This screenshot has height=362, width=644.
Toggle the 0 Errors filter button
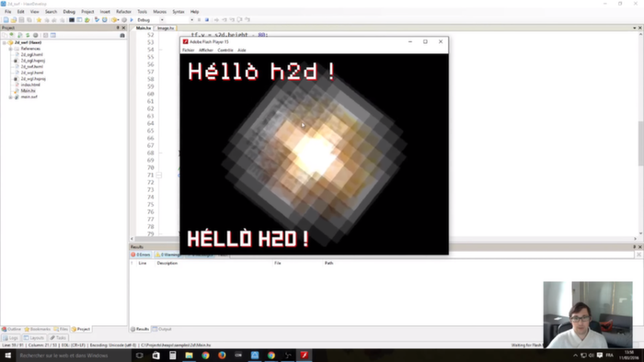[x=141, y=255]
